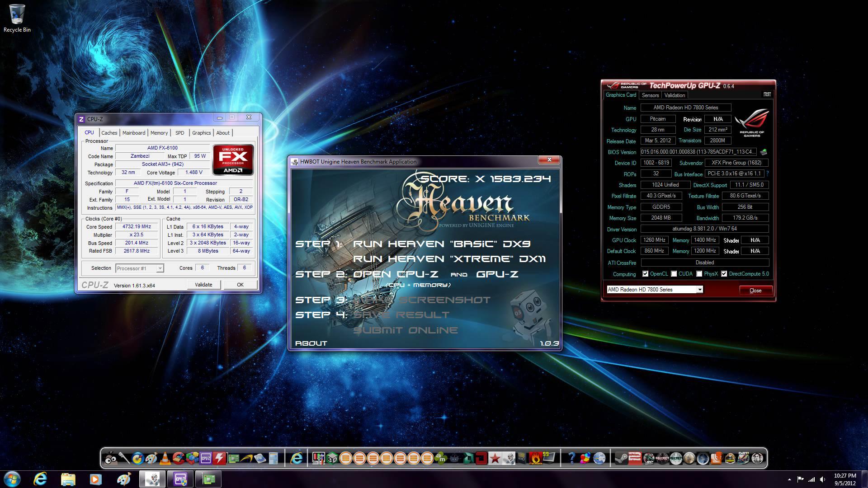The image size is (868, 488).
Task: Launch Internet Explorer from the dock
Action: [296, 459]
